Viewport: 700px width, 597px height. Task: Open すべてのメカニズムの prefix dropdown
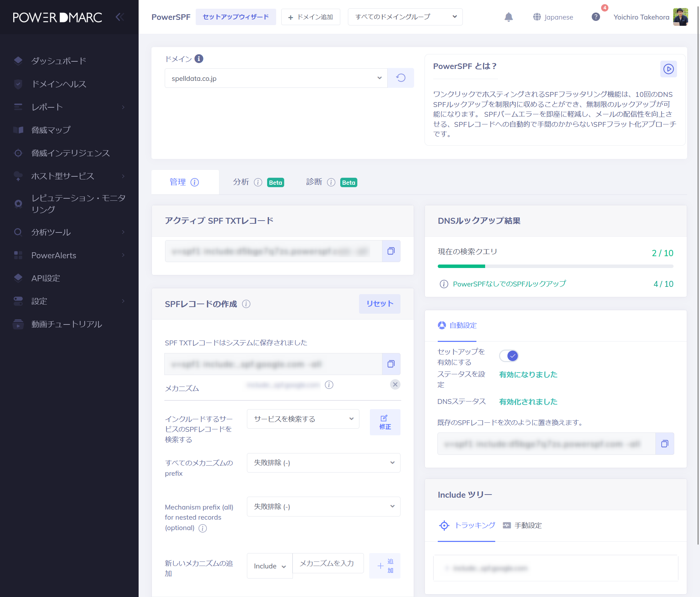point(324,463)
